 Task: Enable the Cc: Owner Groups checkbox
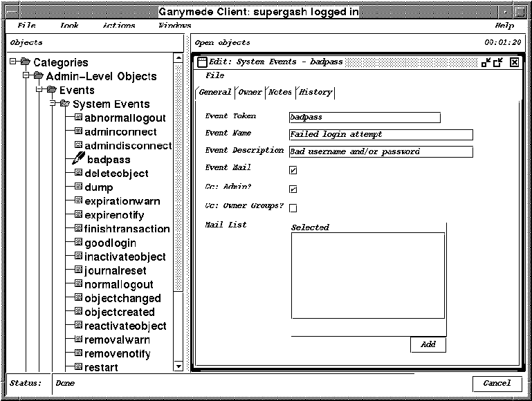293,208
